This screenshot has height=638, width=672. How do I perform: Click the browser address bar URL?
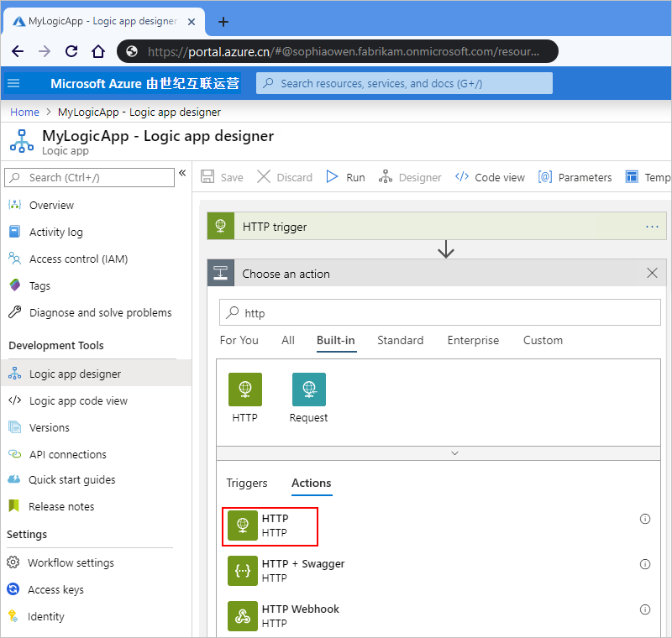344,51
